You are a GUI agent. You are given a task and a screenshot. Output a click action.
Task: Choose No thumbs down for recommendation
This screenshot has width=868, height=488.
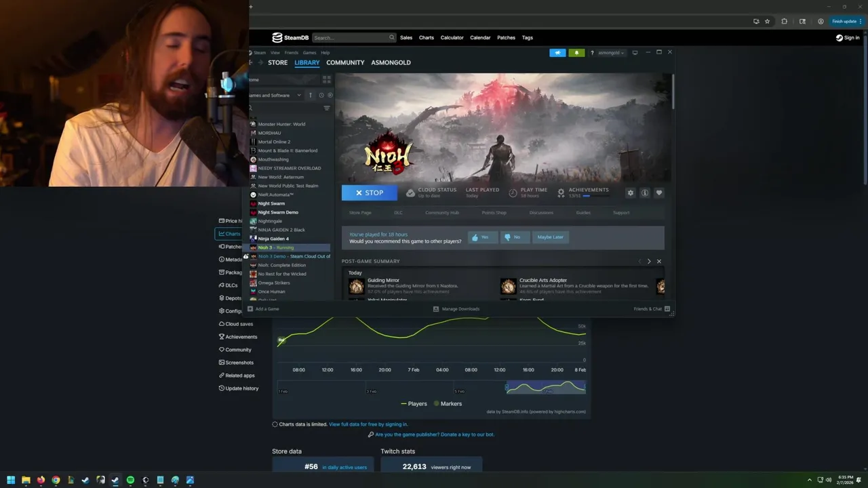[515, 237]
